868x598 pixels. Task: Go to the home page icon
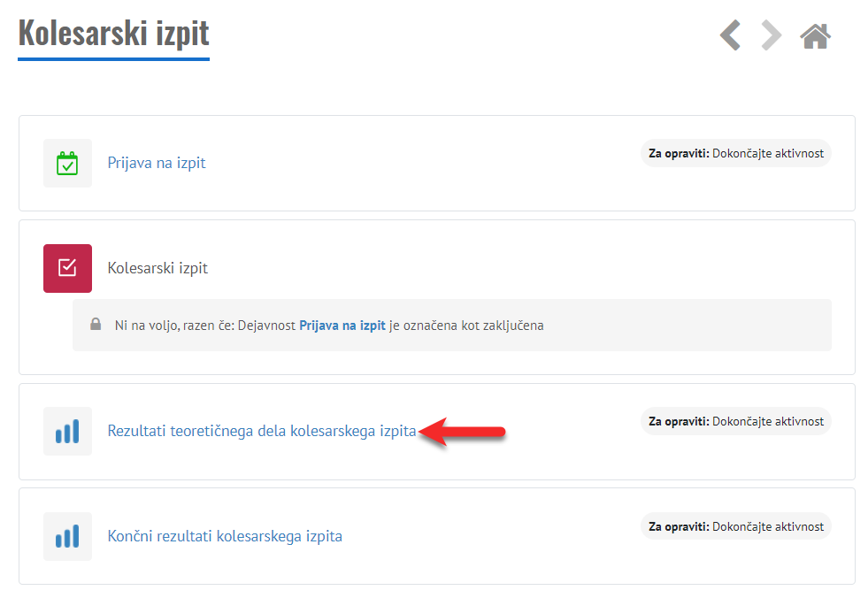(x=815, y=36)
